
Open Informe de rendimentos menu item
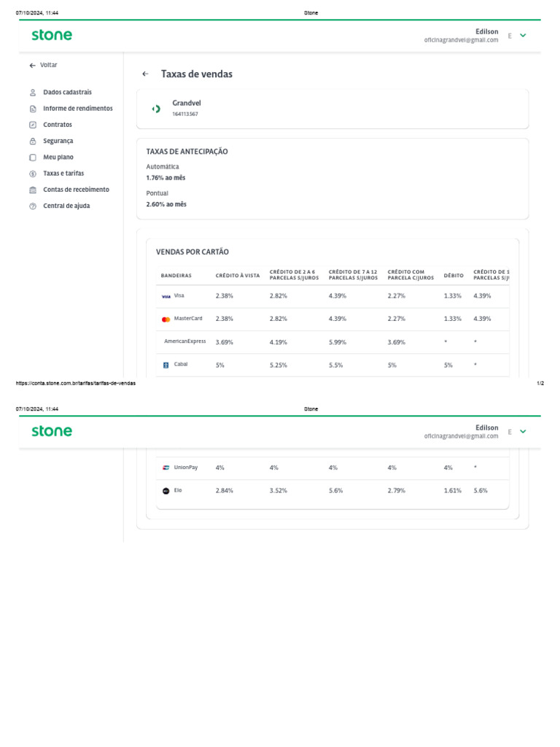(x=77, y=109)
